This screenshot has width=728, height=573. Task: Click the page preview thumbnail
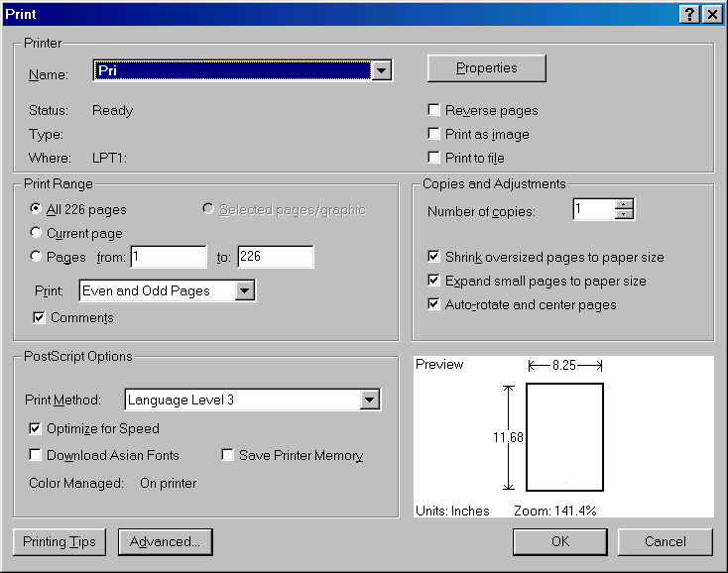tap(564, 437)
